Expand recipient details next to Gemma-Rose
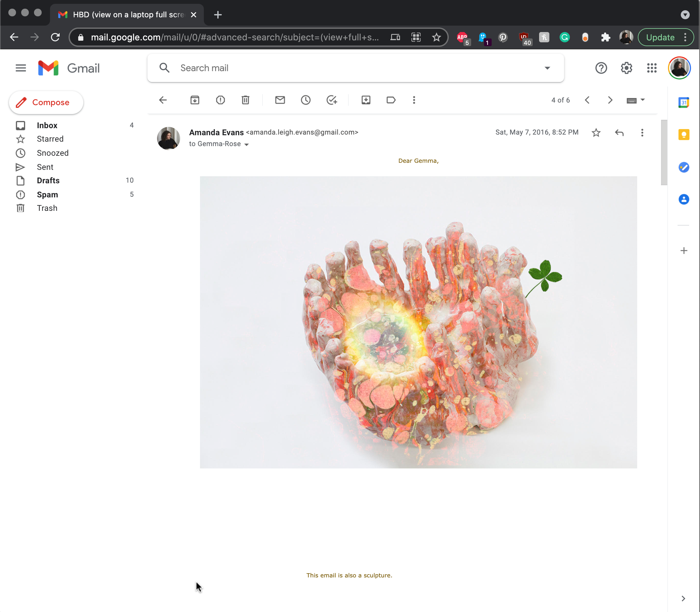The height and width of the screenshot is (612, 700). click(x=247, y=145)
